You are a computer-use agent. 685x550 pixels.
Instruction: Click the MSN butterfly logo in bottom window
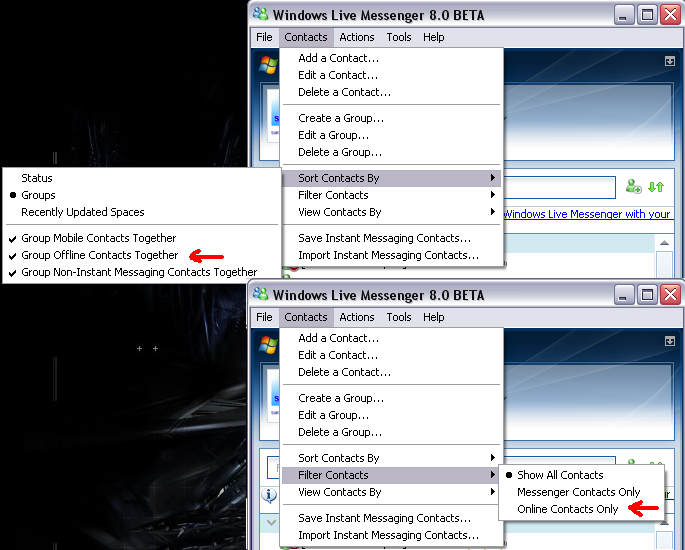pos(268,345)
